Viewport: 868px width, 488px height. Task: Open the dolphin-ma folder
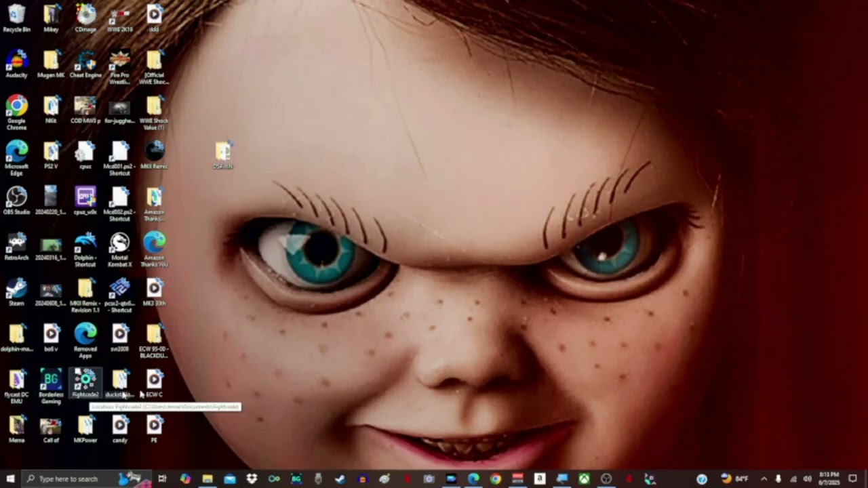(16, 337)
